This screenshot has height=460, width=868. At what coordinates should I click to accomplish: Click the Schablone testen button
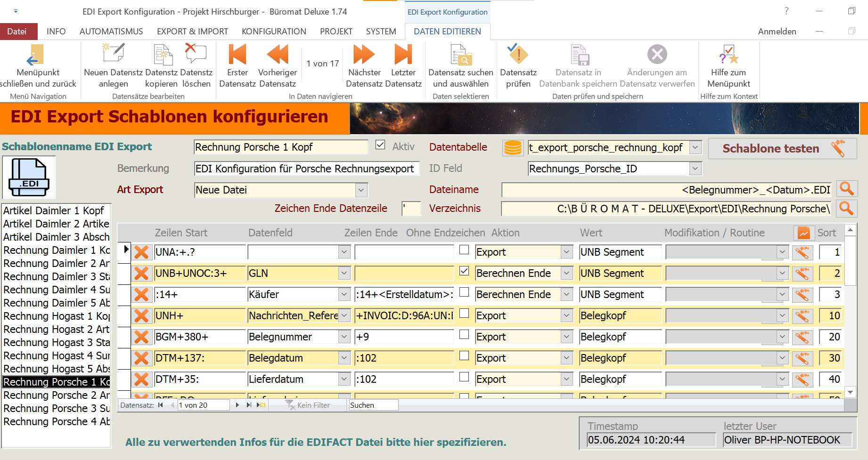[x=782, y=148]
